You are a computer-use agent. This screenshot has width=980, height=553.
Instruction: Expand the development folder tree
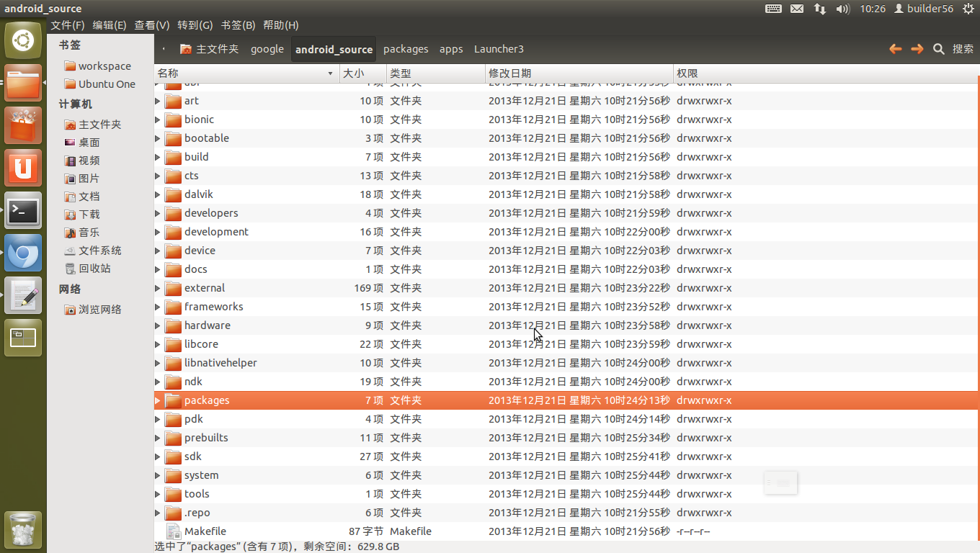[x=158, y=232]
